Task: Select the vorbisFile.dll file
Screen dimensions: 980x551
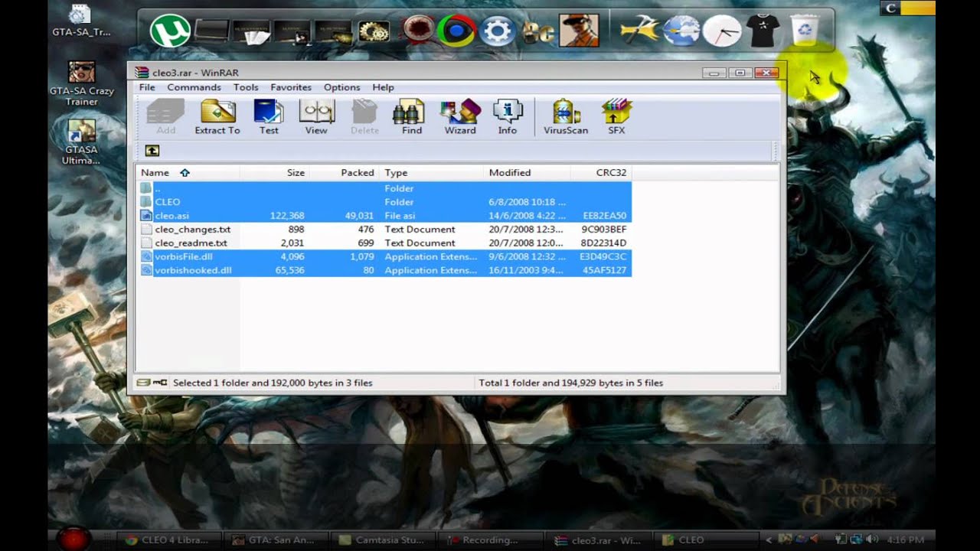Action: click(x=385, y=257)
